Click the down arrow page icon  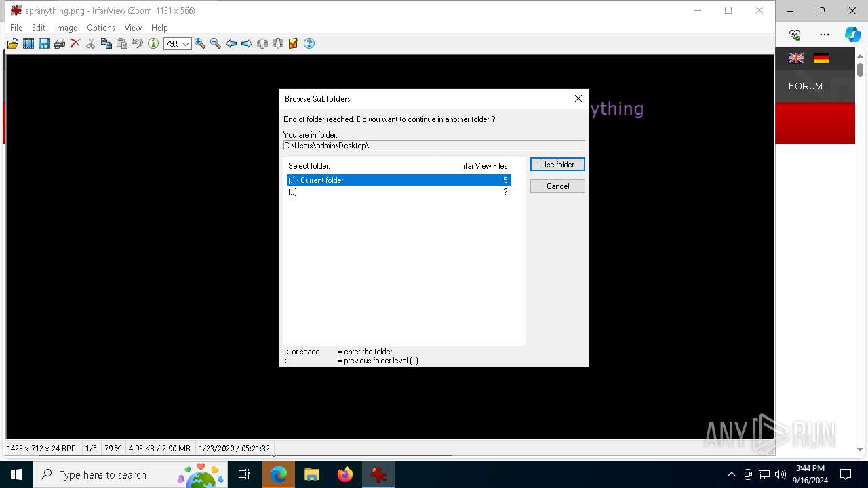tap(278, 43)
